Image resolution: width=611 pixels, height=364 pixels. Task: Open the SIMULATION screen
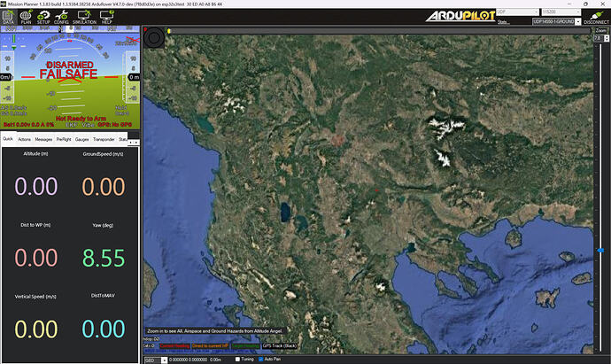pyautogui.click(x=84, y=17)
